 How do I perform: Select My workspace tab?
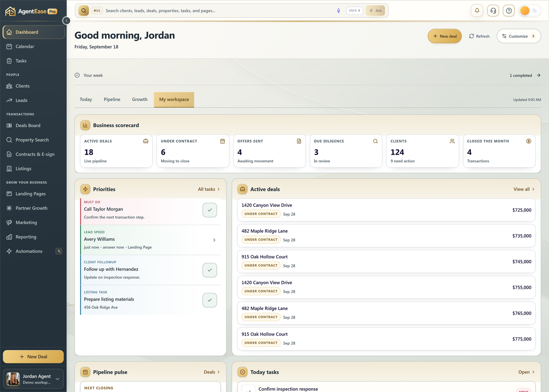174,99
